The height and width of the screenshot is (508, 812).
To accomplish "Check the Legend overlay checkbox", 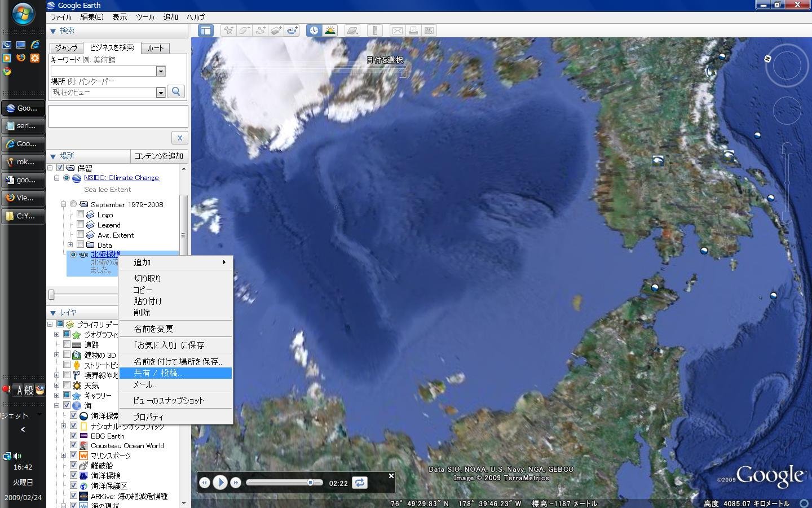I will coord(80,225).
